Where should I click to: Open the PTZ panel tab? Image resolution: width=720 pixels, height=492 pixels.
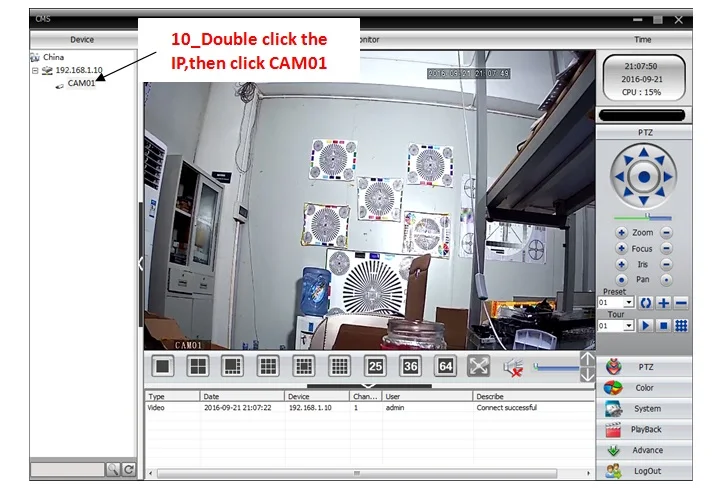[644, 367]
